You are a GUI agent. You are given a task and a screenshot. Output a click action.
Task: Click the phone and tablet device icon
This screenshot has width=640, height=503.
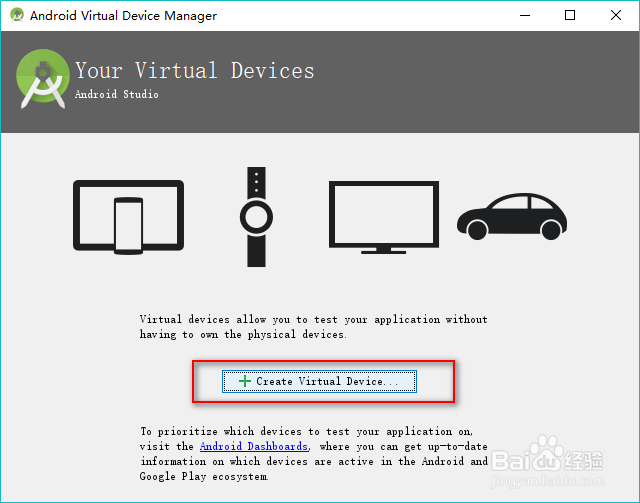click(x=128, y=217)
